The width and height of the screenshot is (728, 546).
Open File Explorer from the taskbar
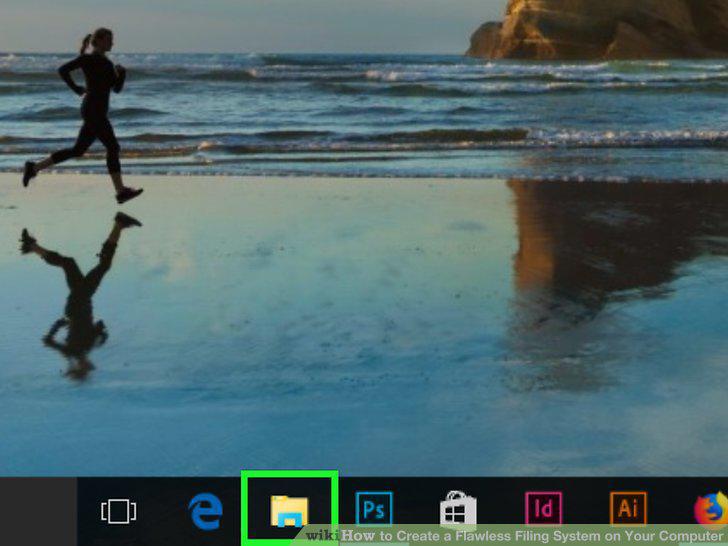coord(289,511)
